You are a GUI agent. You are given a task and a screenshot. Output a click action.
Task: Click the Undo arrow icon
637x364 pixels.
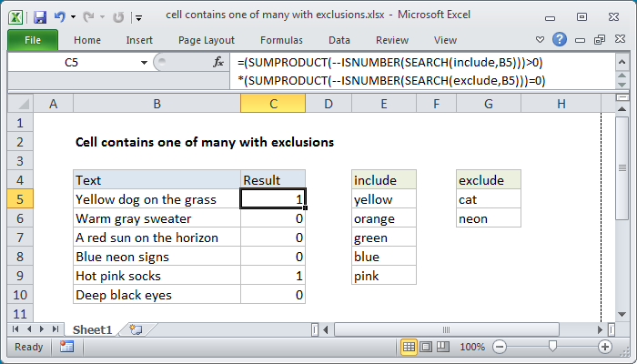[x=60, y=17]
